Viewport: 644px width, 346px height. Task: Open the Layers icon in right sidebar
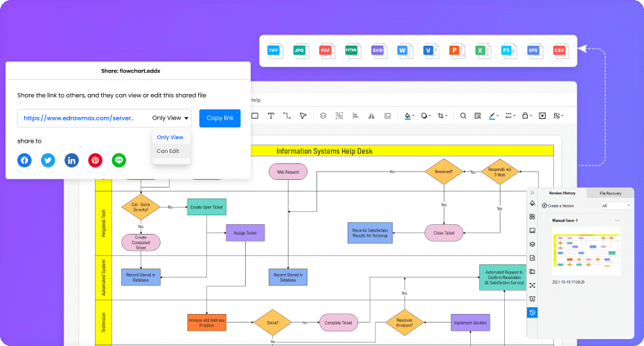click(532, 244)
